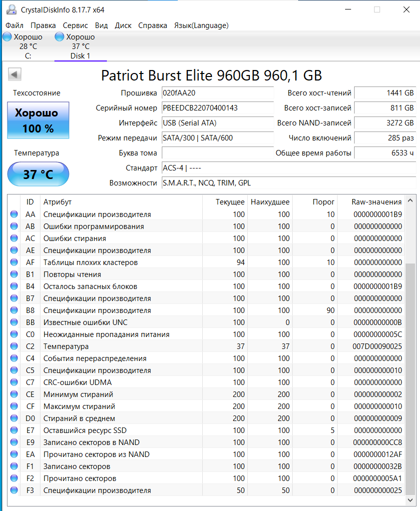Open the Файл menu

[14, 25]
